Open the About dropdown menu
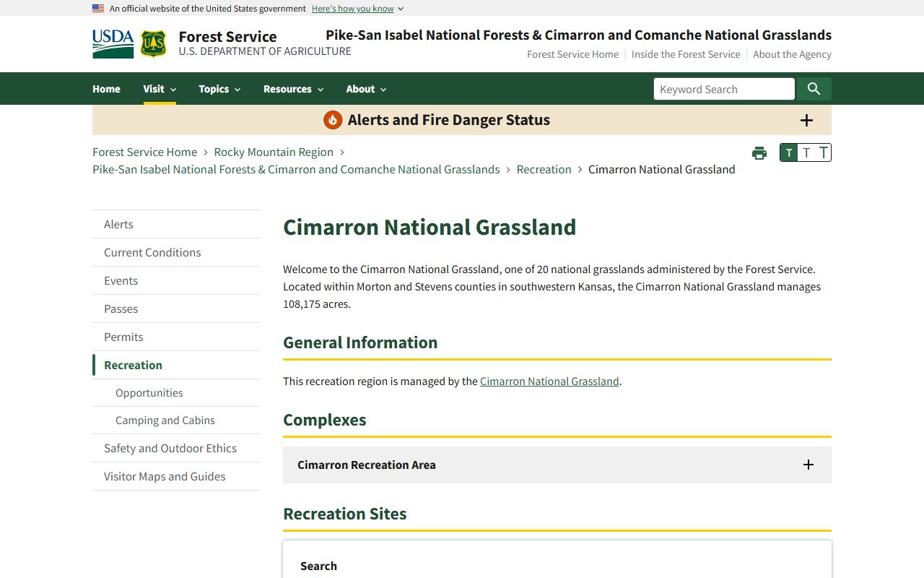The height and width of the screenshot is (578, 924). [x=366, y=89]
